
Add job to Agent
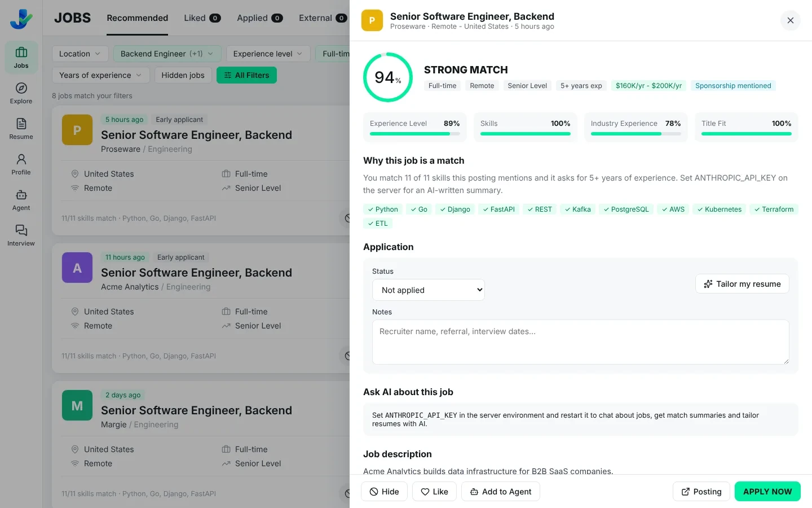click(x=501, y=492)
